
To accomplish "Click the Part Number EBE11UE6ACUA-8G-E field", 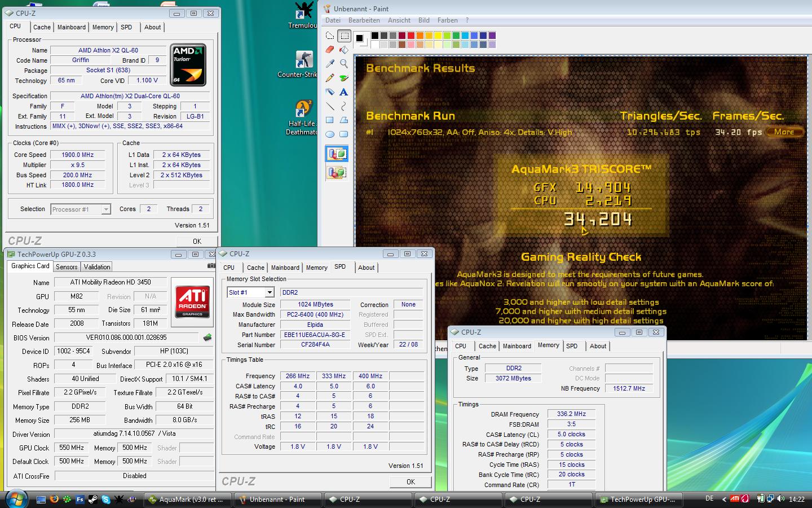I will pos(315,335).
